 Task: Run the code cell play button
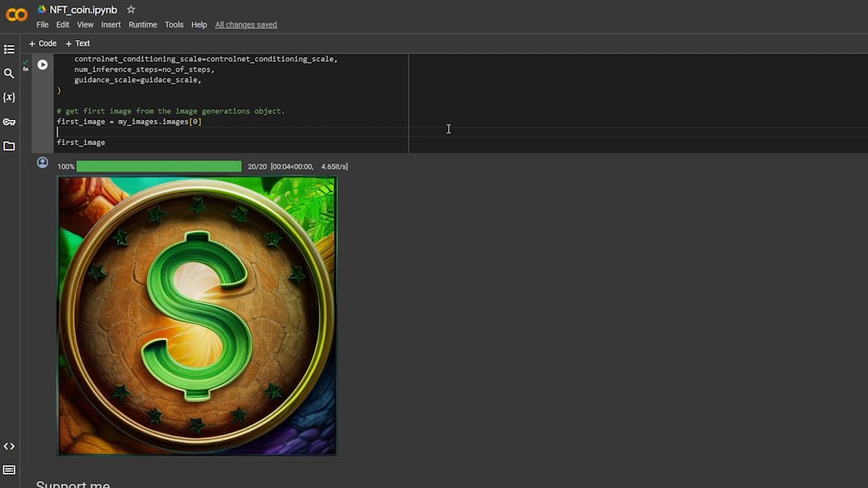tap(43, 65)
